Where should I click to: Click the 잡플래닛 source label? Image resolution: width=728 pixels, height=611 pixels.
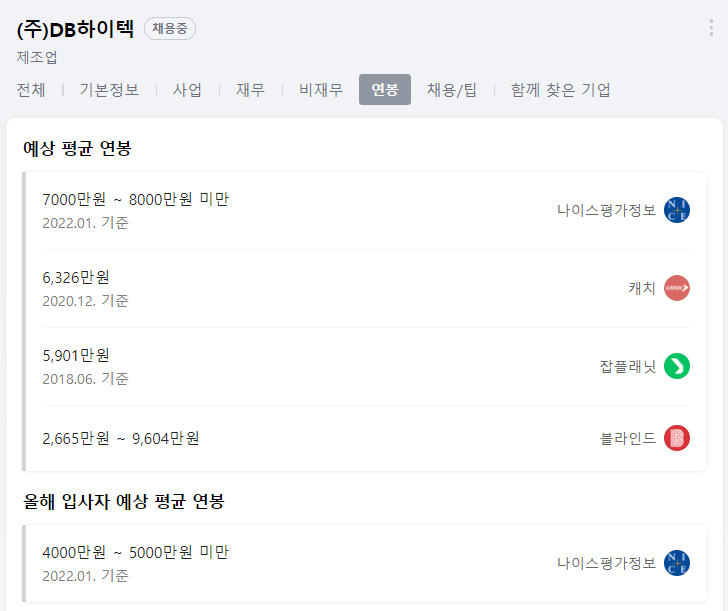628,366
